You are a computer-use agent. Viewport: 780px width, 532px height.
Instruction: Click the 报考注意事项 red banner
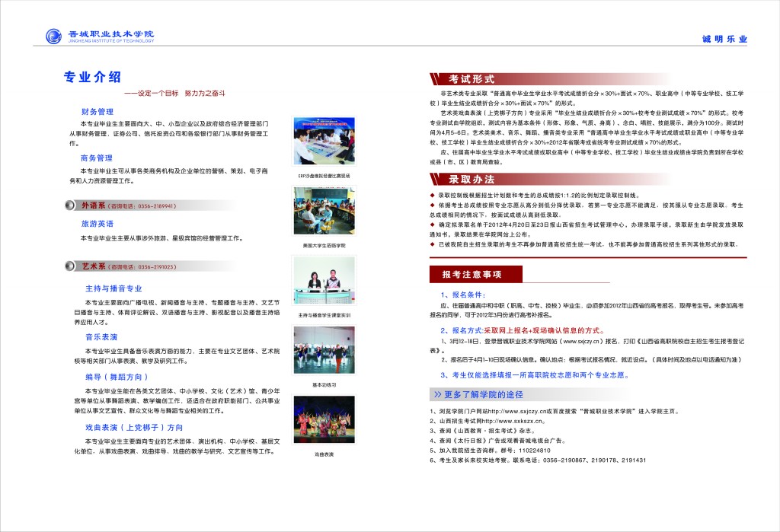476,275
